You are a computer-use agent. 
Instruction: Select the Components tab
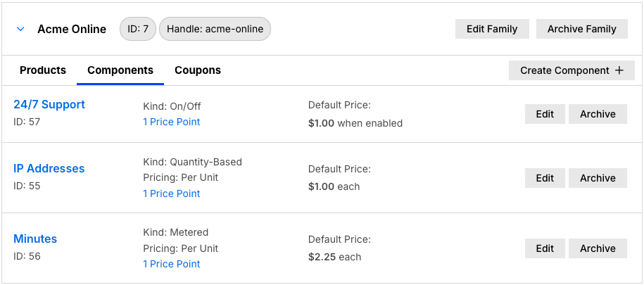coord(120,70)
